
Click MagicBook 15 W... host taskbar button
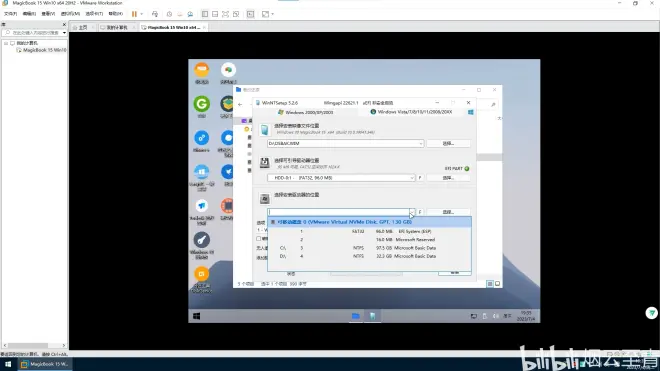point(45,364)
